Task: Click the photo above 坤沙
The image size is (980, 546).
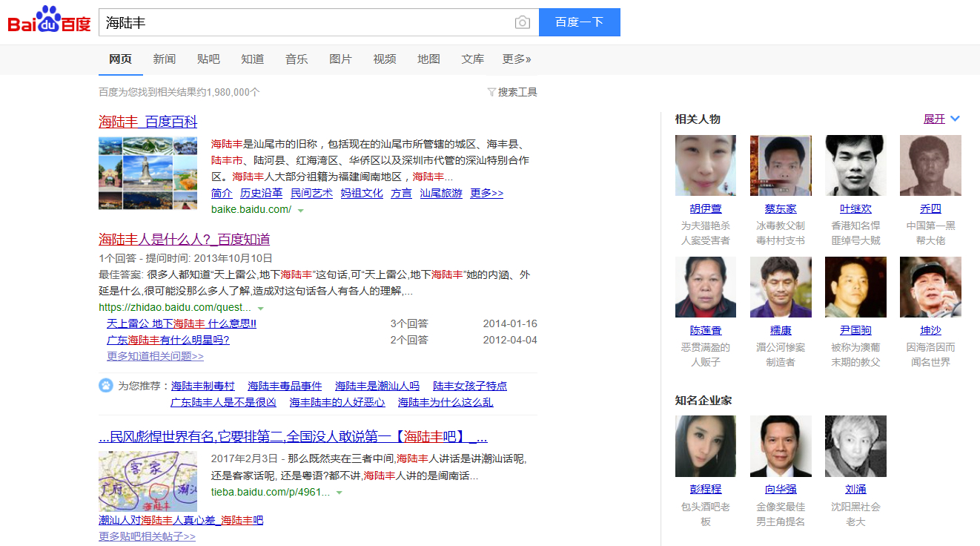Action: 930,287
